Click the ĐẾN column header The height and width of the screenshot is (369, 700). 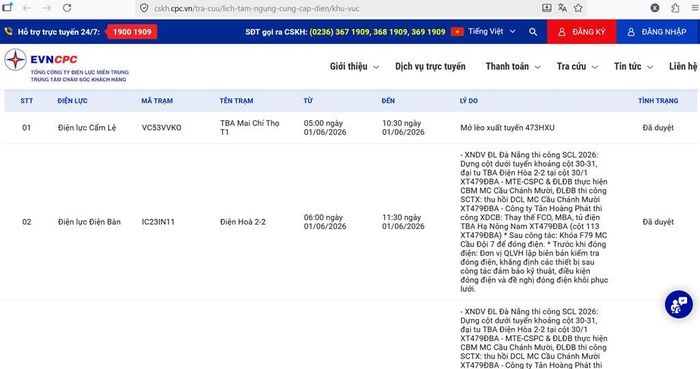click(x=388, y=101)
